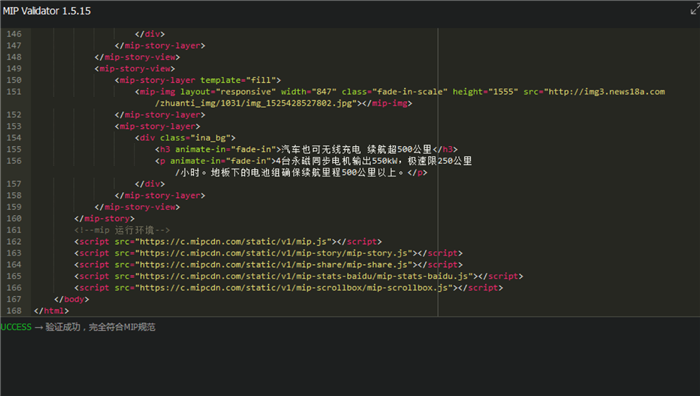The image size is (700, 396).
Task: Click the closing mip-story-layer tag on line 147
Action: (x=160, y=46)
